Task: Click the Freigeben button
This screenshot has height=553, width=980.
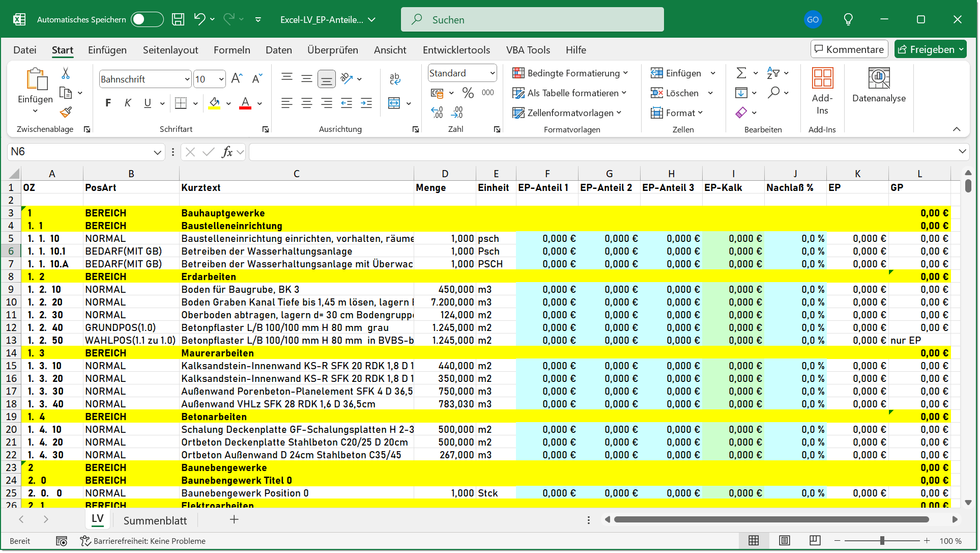Action: pos(930,49)
